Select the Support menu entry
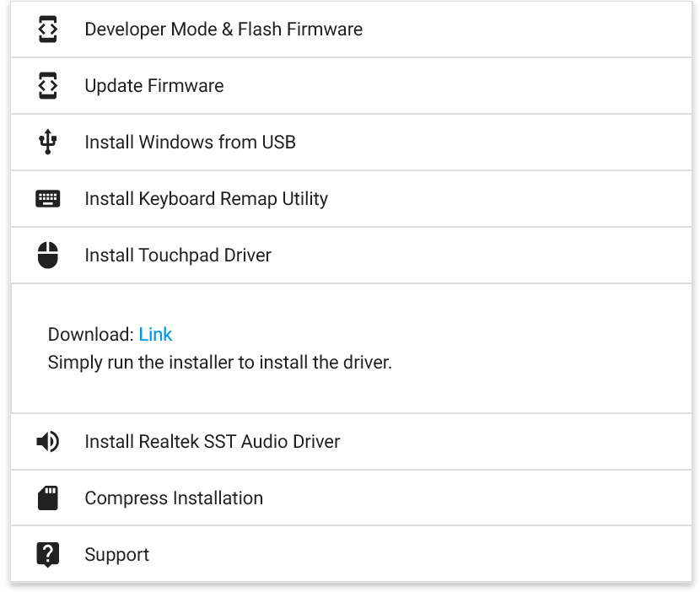The image size is (700, 592). coord(116,554)
